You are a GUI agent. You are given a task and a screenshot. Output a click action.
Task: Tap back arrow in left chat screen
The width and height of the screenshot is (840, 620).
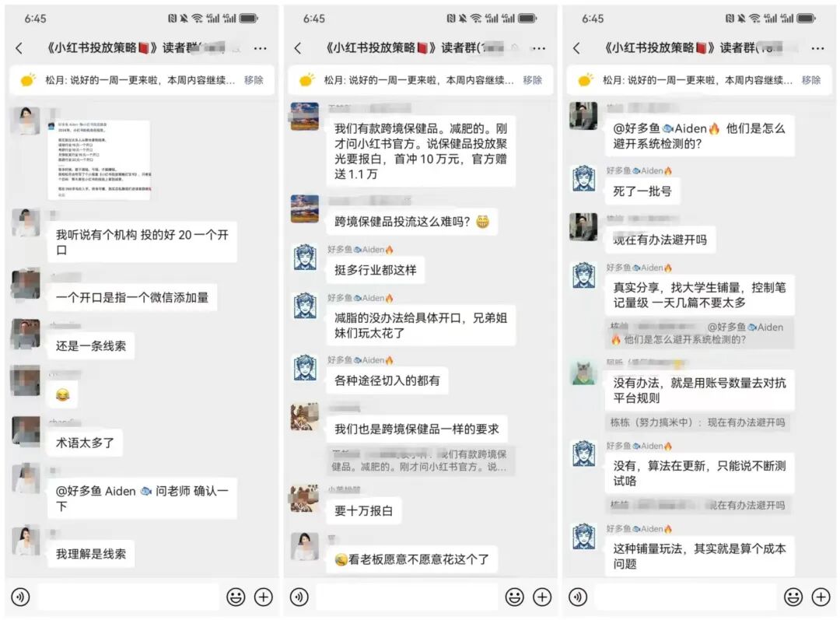click(x=19, y=48)
